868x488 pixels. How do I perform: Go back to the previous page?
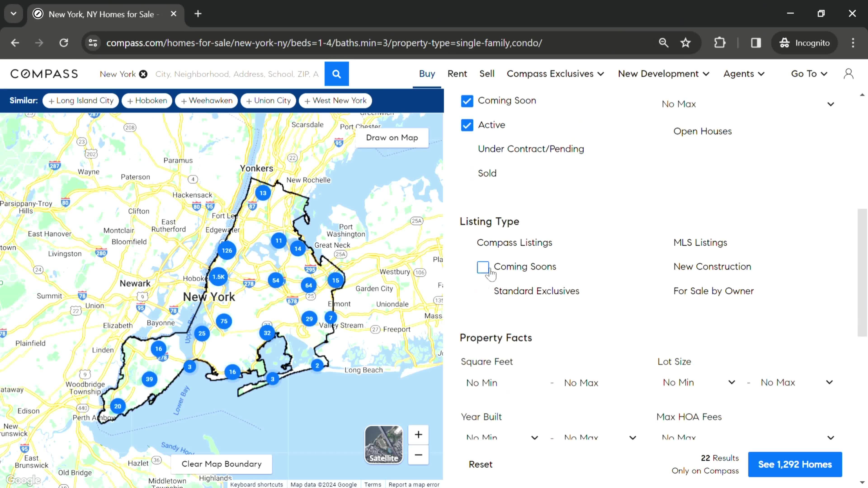point(15,43)
